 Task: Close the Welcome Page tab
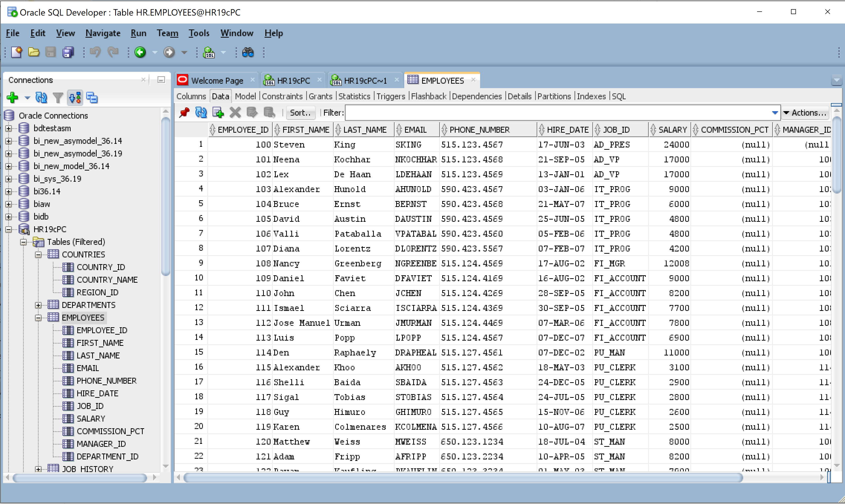(252, 80)
